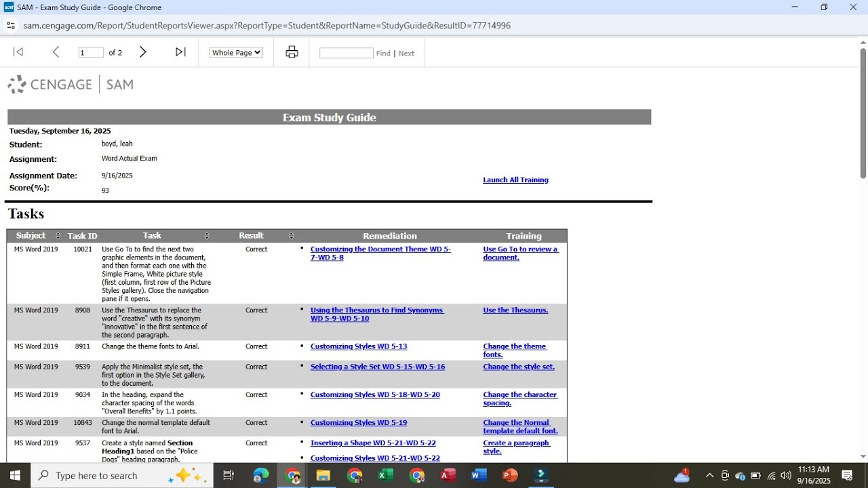Open Inserting a Shape WD 5-21 link
Screen dimensions: 868x488
click(x=373, y=443)
